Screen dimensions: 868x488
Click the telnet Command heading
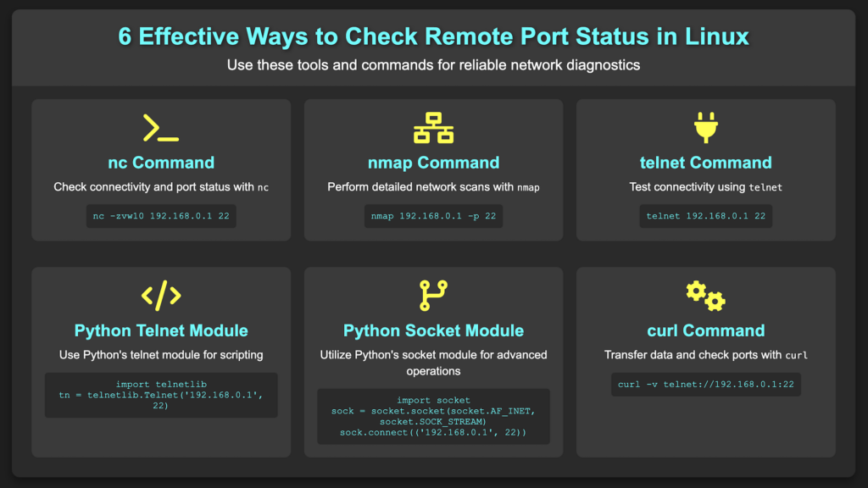click(705, 163)
